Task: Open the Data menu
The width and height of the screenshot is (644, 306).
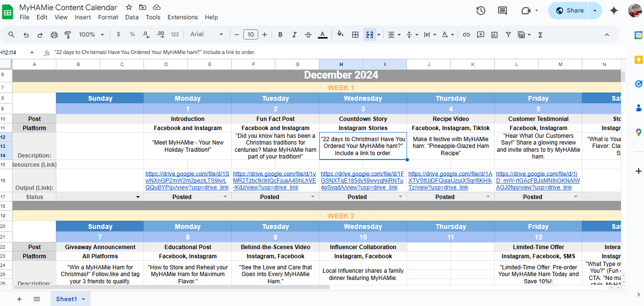Action: pos(131,17)
